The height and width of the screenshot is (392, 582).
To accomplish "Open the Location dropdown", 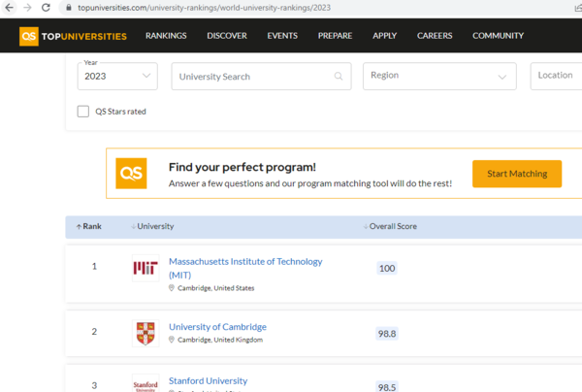I will pyautogui.click(x=556, y=76).
